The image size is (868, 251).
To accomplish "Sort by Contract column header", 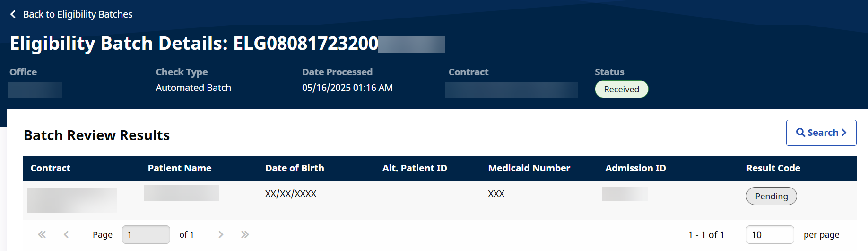I will [51, 168].
